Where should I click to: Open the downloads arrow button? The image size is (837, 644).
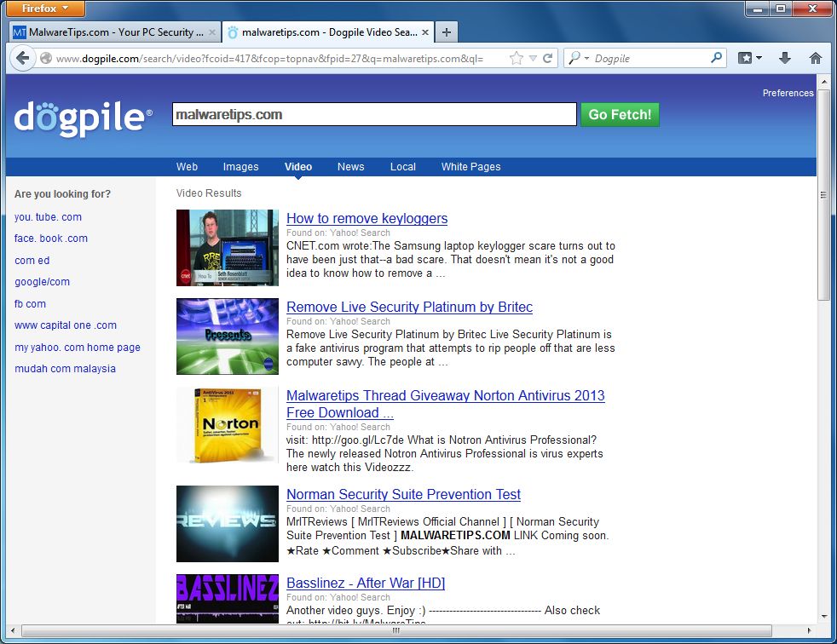pos(785,58)
